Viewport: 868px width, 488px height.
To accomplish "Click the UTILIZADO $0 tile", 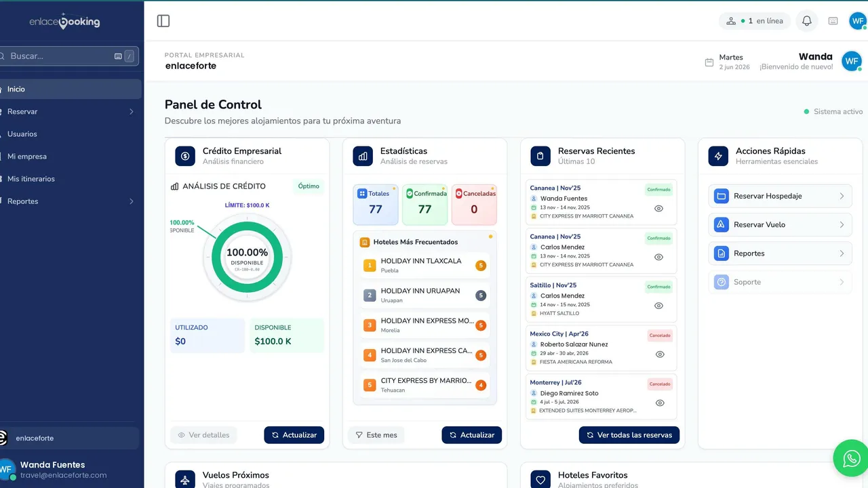I will (x=207, y=335).
